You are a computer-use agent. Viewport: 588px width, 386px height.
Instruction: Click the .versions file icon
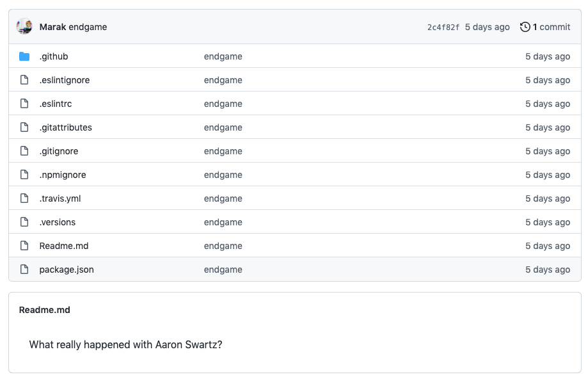click(x=24, y=222)
